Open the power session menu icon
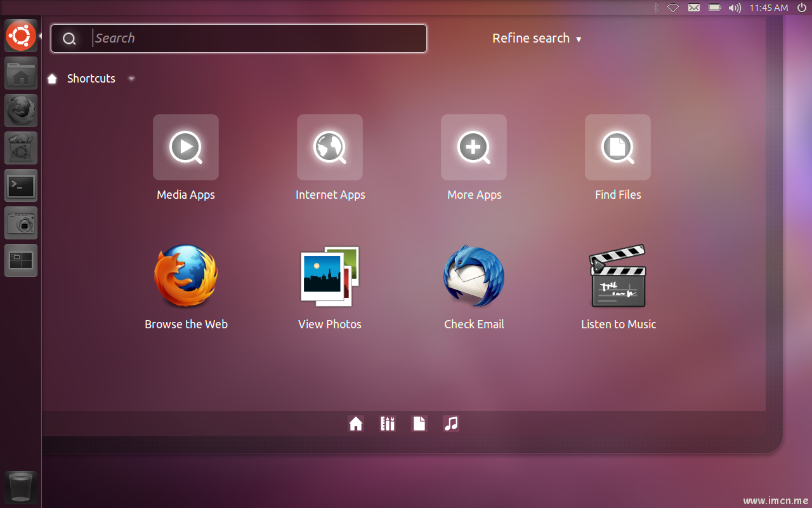Image resolution: width=812 pixels, height=508 pixels. click(801, 8)
